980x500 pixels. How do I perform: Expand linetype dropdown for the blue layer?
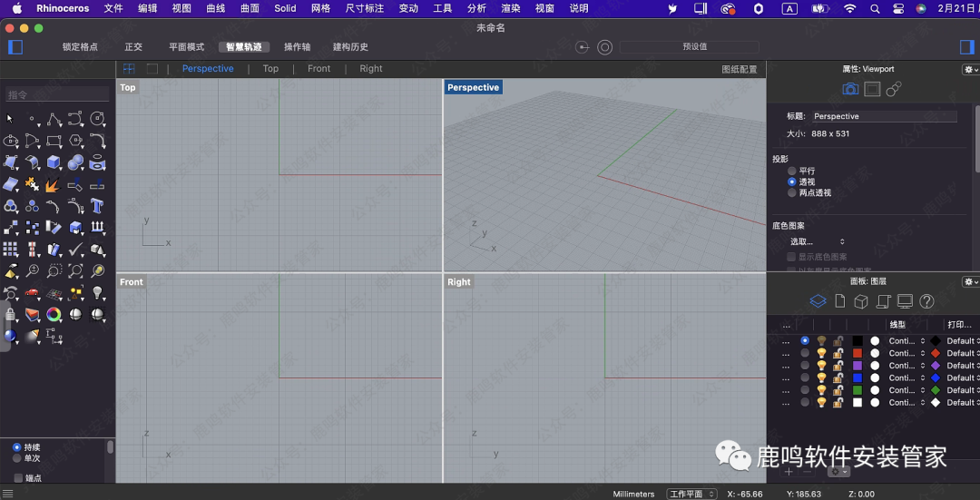click(x=923, y=377)
